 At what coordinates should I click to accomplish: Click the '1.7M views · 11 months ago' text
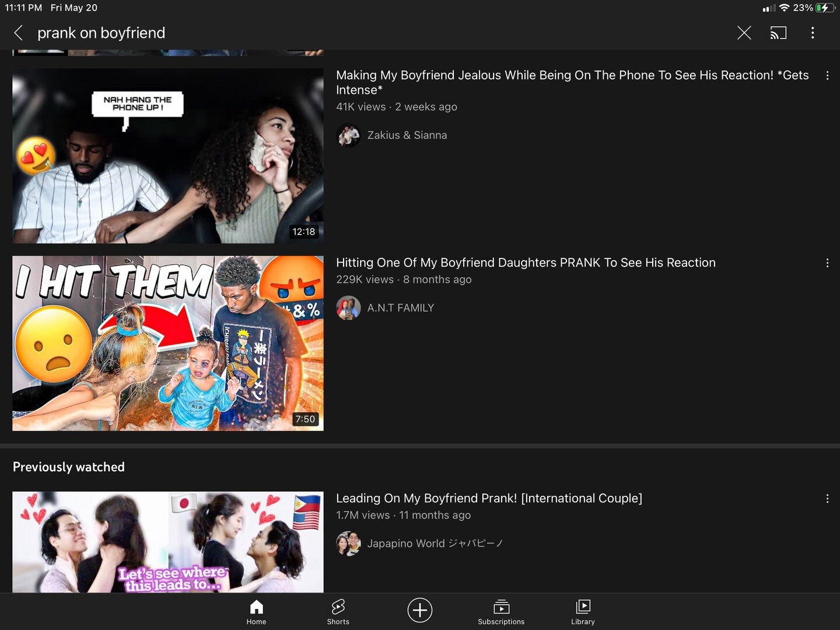coord(403,515)
